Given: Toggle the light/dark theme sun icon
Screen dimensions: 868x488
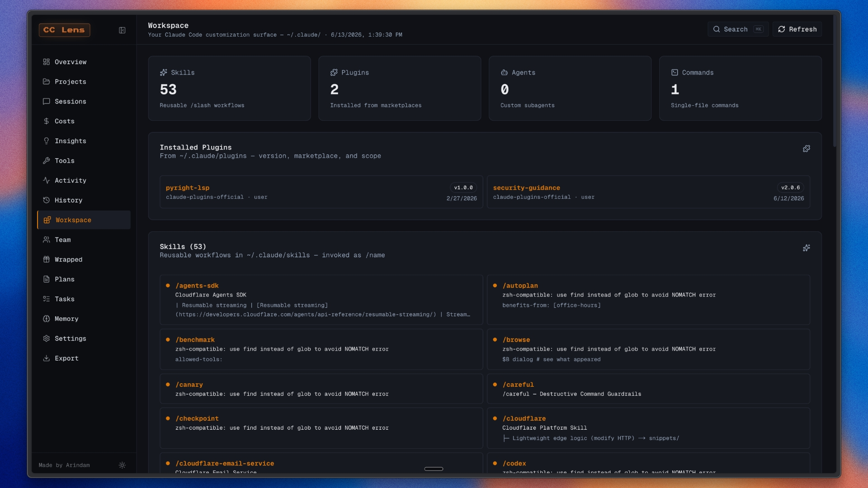Looking at the screenshot, I should pos(122,465).
